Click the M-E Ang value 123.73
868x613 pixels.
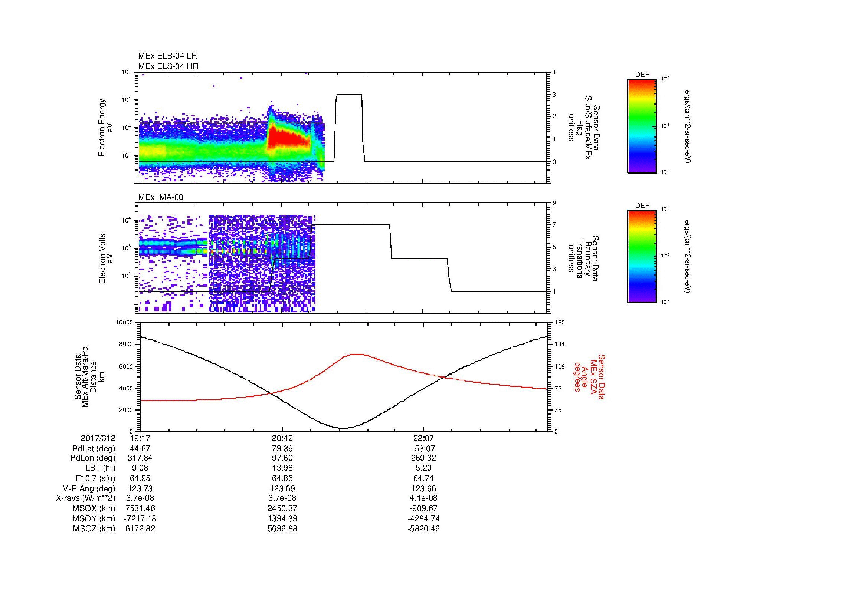click(140, 489)
